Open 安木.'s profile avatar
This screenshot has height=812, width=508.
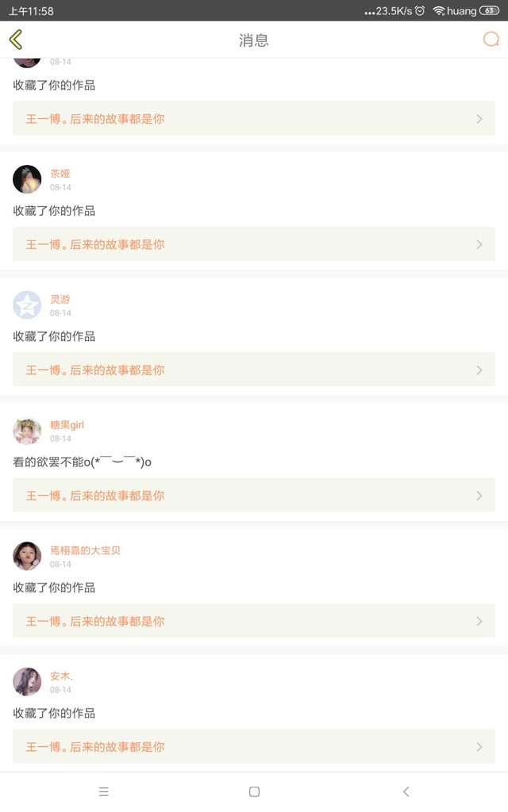pos(27,682)
